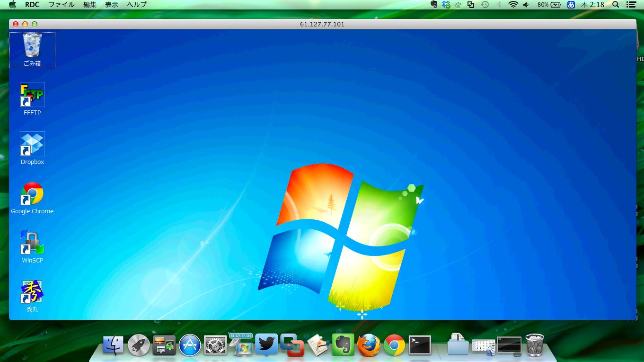Open the あ Japanese input source menu
644x362 pixels.
click(x=571, y=5)
